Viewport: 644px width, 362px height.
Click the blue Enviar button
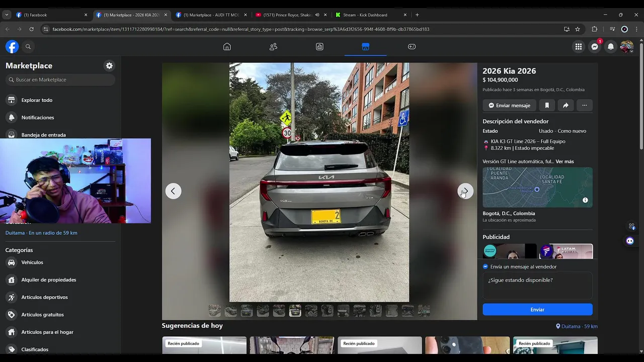pos(537,310)
